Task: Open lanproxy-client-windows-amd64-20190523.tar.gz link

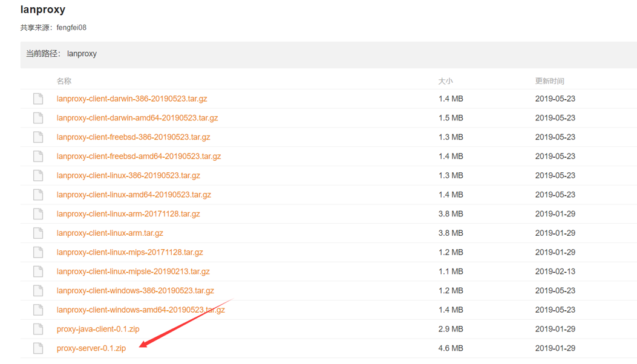Action: (x=140, y=310)
